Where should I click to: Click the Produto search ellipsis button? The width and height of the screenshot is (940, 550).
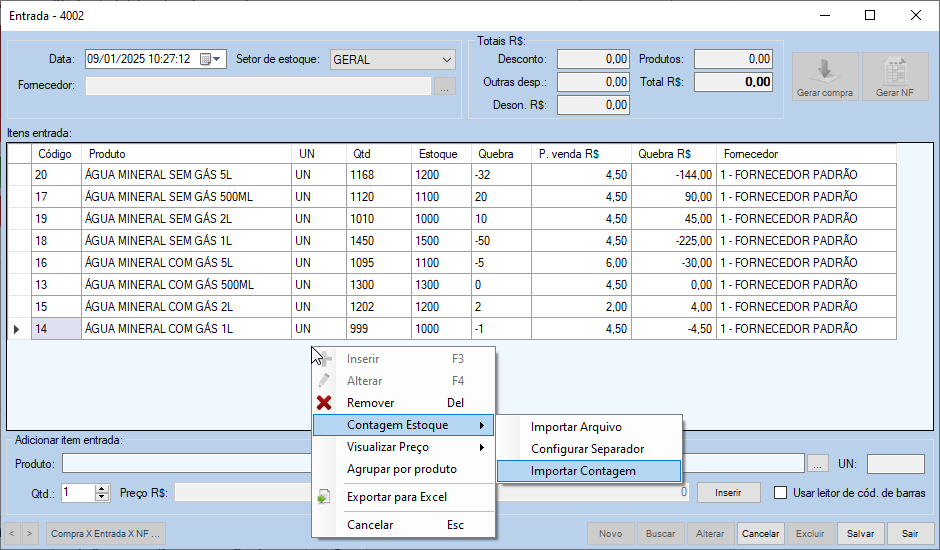point(818,463)
